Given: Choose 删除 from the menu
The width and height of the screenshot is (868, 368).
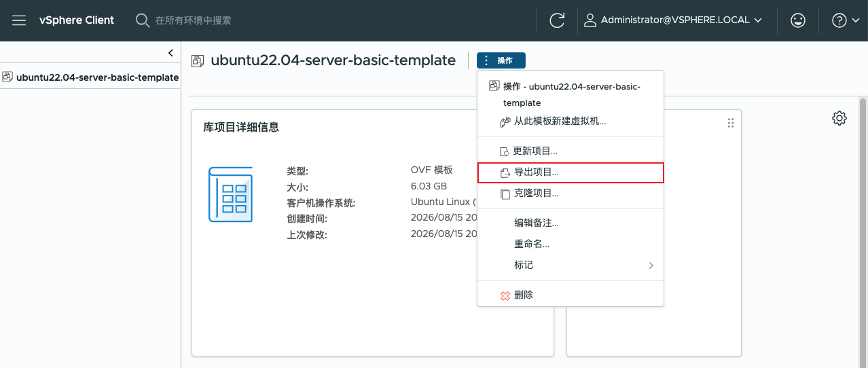Looking at the screenshot, I should (571, 295).
